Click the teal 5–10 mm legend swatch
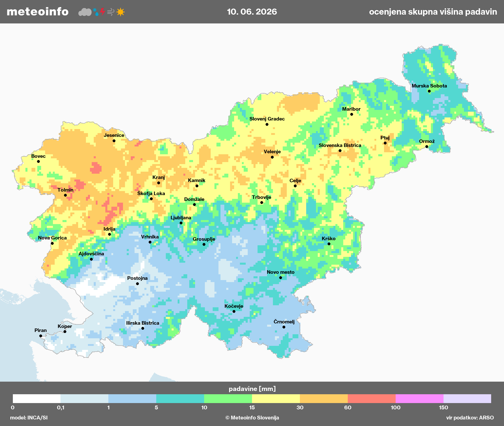Viewport: 504px width, 426px height. pyautogui.click(x=180, y=399)
